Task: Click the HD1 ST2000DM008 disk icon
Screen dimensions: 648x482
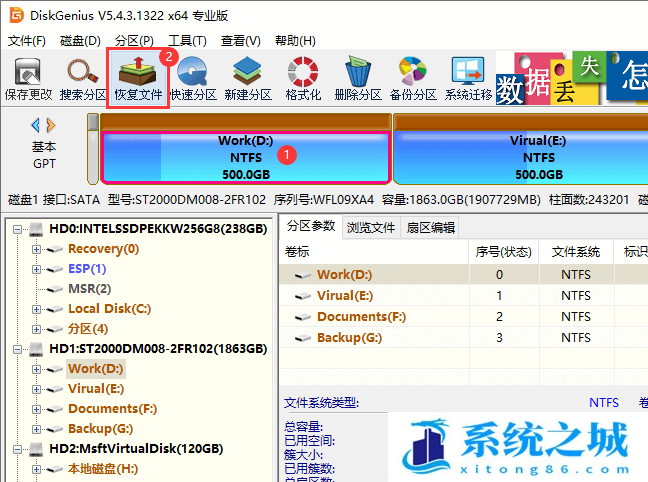Action: (x=36, y=349)
